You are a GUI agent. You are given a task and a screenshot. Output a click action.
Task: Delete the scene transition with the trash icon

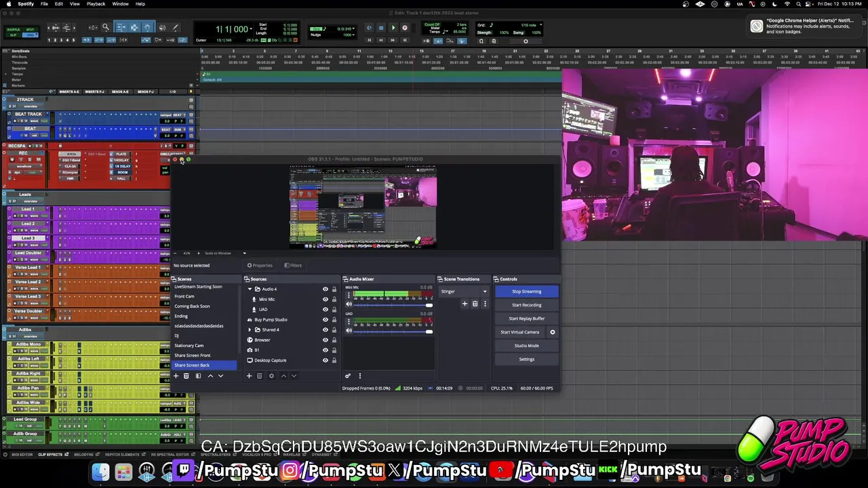coord(475,304)
